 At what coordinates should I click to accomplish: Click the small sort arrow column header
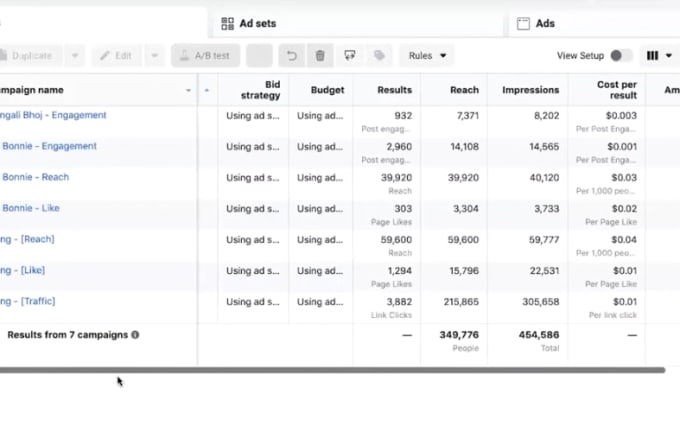tap(207, 90)
